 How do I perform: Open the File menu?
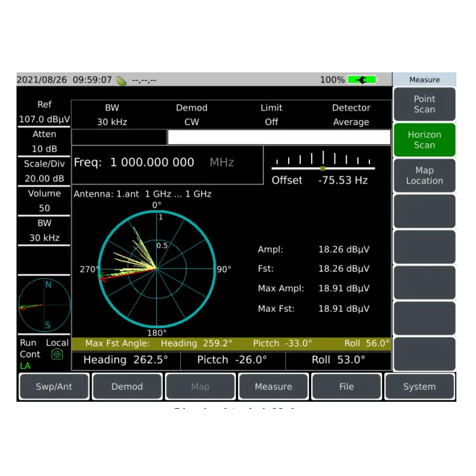[347, 387]
